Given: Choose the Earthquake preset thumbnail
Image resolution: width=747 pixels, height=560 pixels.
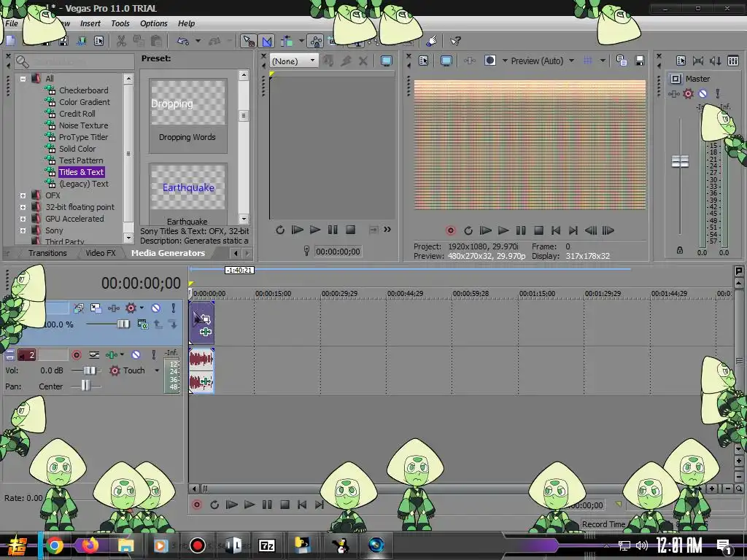Looking at the screenshot, I should coord(187,187).
